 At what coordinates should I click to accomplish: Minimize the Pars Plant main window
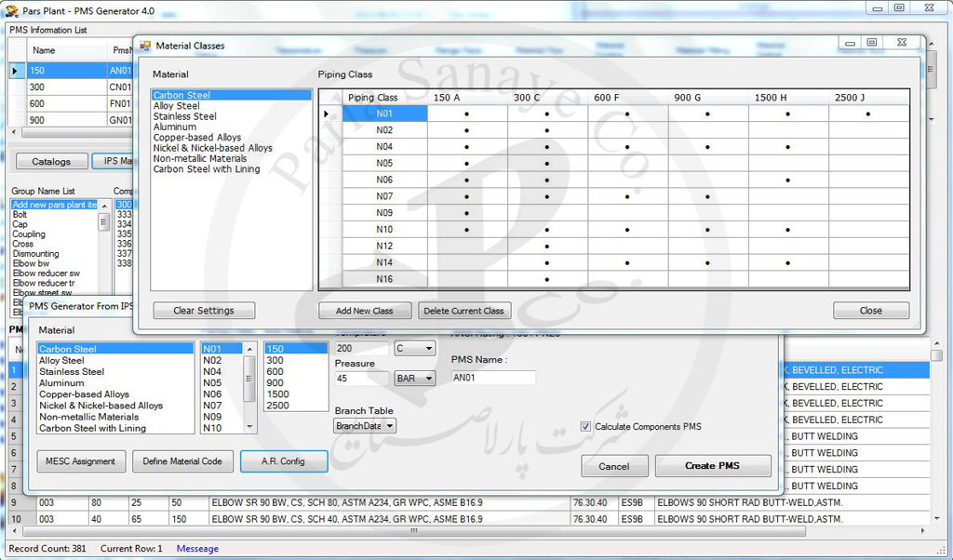[x=877, y=8]
